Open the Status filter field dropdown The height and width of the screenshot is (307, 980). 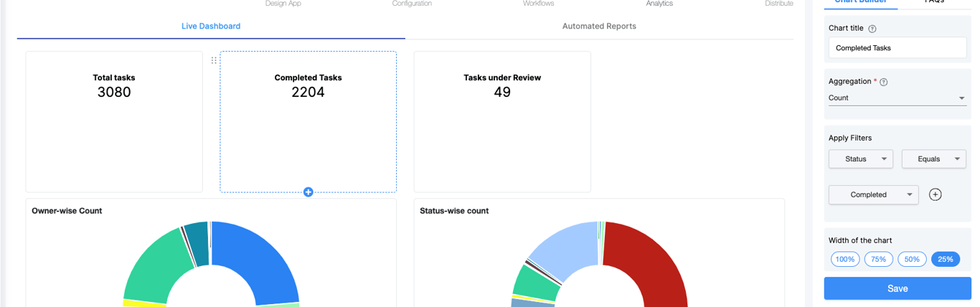point(861,159)
